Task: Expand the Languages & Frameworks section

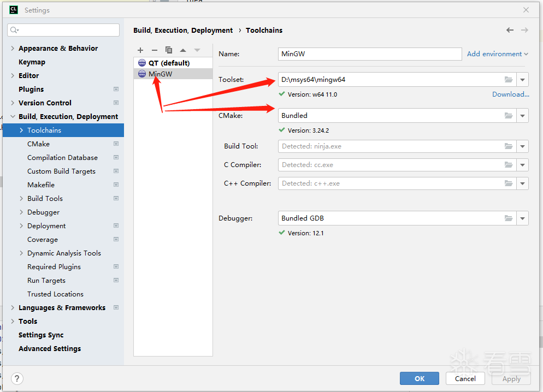Action: [13, 308]
